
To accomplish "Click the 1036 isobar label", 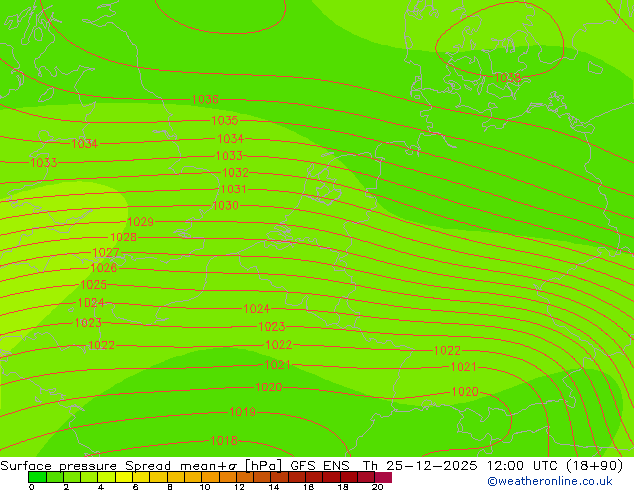I will pos(205,99).
